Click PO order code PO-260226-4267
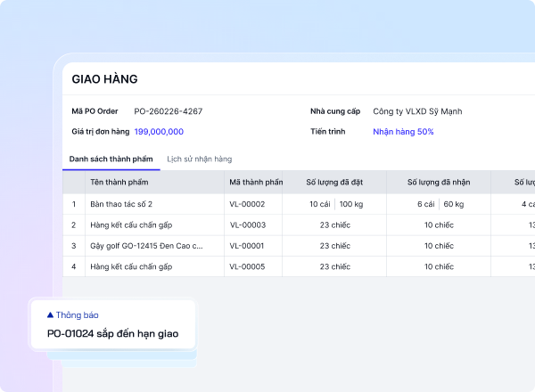 169,111
